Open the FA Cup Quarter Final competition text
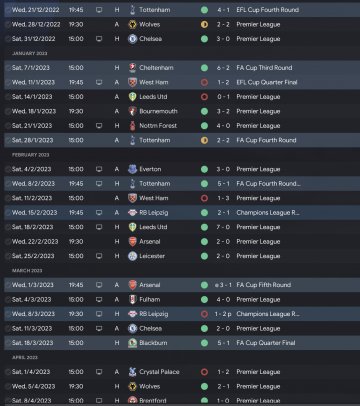 pyautogui.click(x=266, y=343)
